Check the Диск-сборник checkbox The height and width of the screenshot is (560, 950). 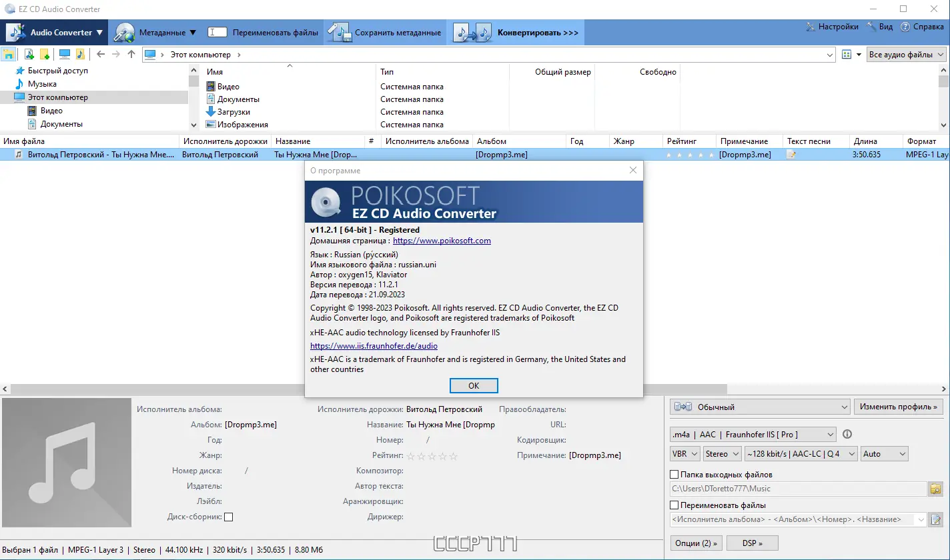click(x=229, y=517)
